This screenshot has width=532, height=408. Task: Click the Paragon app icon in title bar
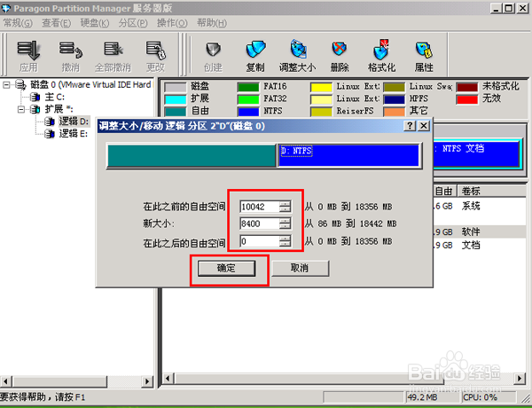[6, 8]
